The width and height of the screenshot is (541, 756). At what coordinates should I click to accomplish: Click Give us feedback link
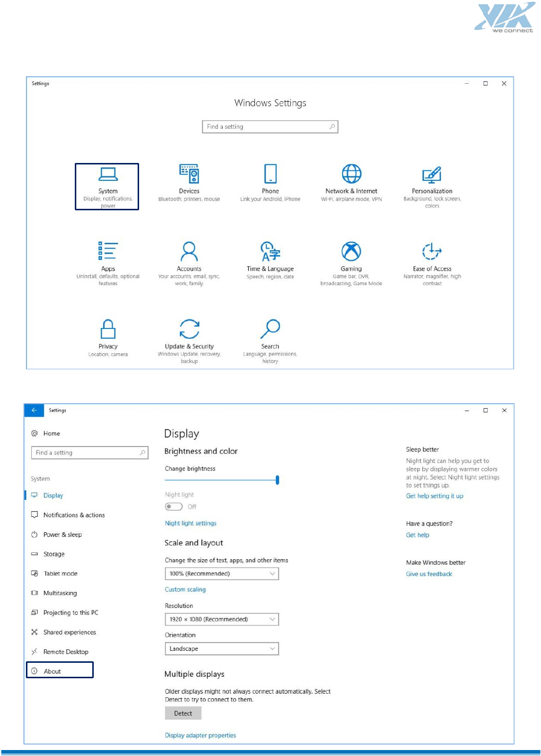click(x=429, y=574)
